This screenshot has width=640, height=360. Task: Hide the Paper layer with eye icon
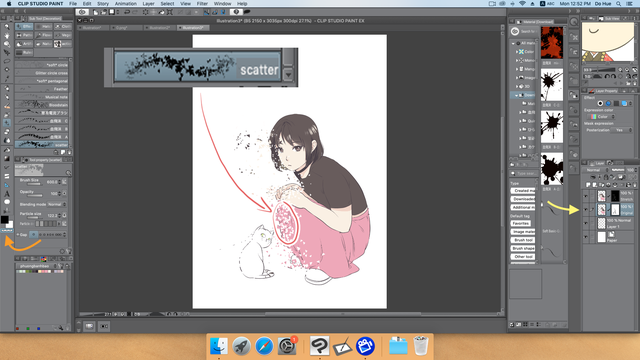[x=586, y=237]
